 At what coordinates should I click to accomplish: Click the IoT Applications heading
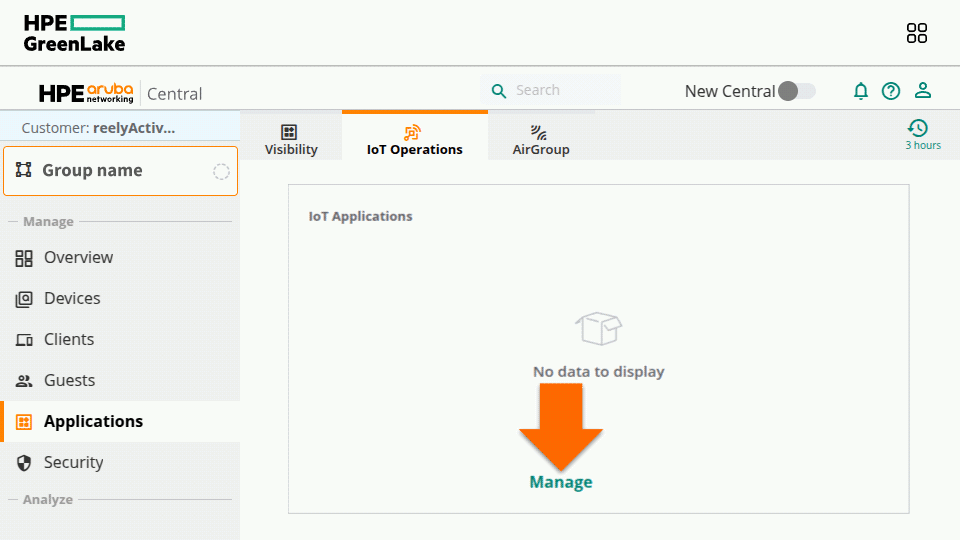point(360,216)
